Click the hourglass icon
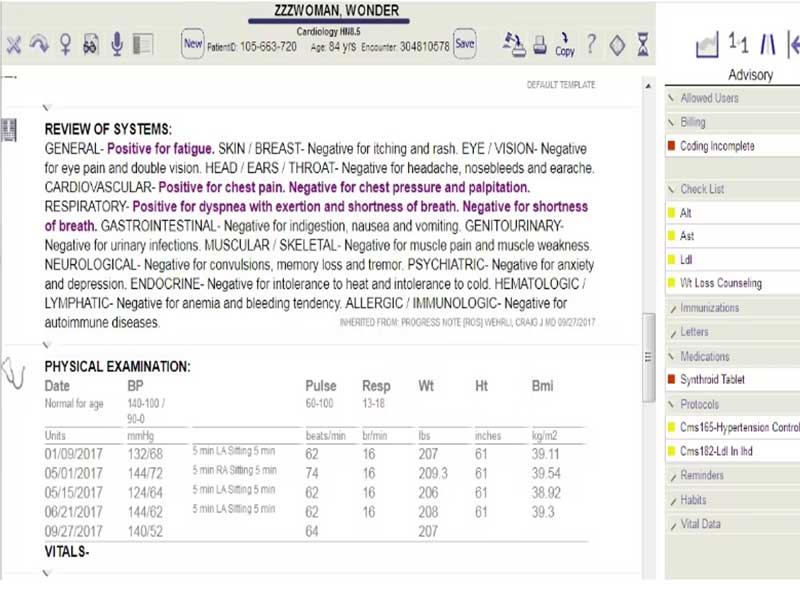800x600 pixels. click(x=643, y=44)
